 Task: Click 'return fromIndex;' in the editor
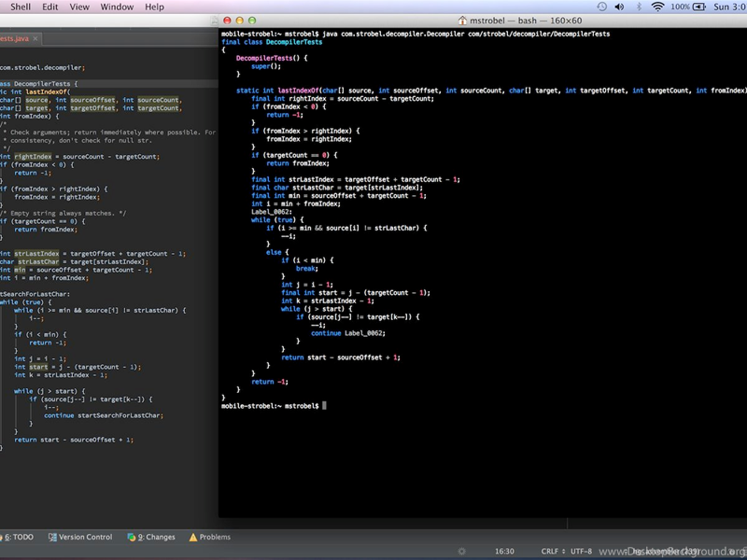click(x=46, y=230)
